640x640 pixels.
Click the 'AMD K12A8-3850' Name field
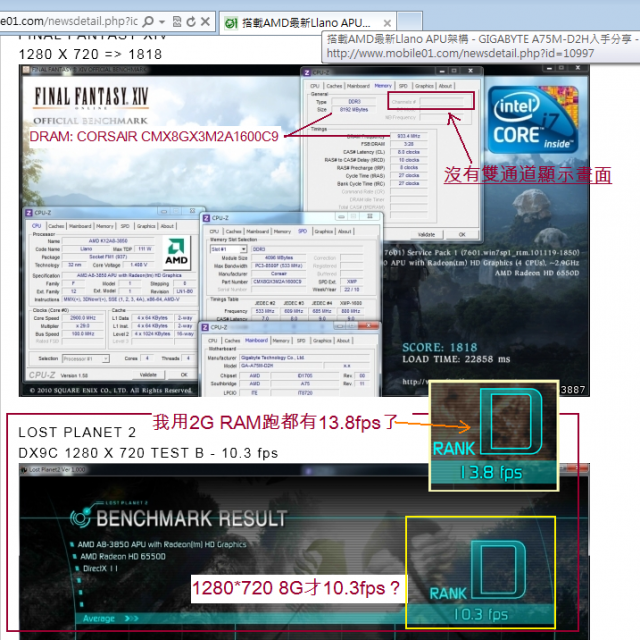pos(108,241)
